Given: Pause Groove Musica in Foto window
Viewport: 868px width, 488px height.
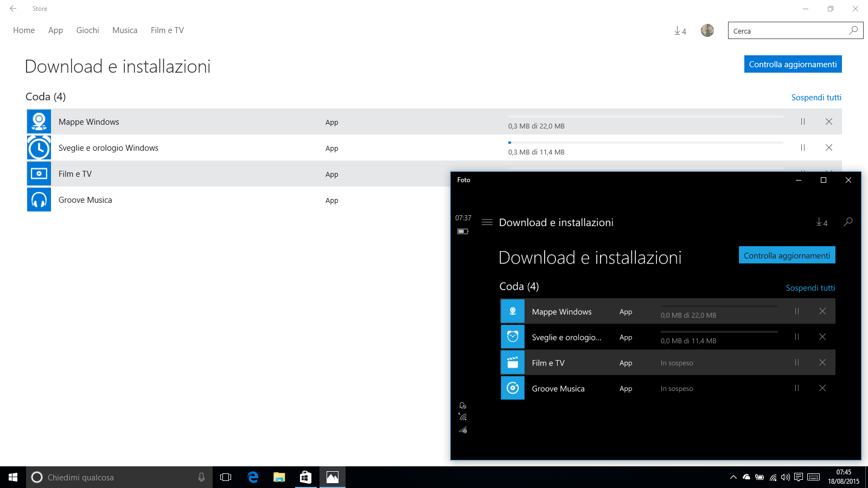Looking at the screenshot, I should pos(797,388).
